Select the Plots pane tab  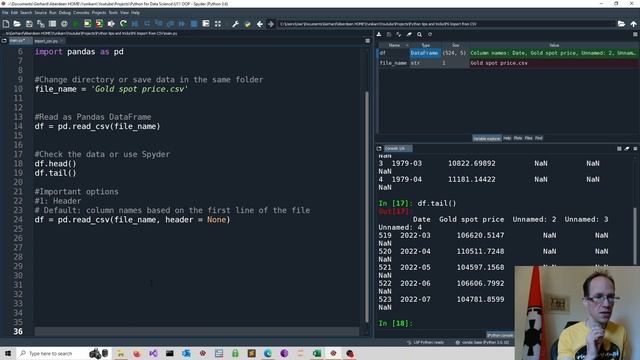coord(518,138)
